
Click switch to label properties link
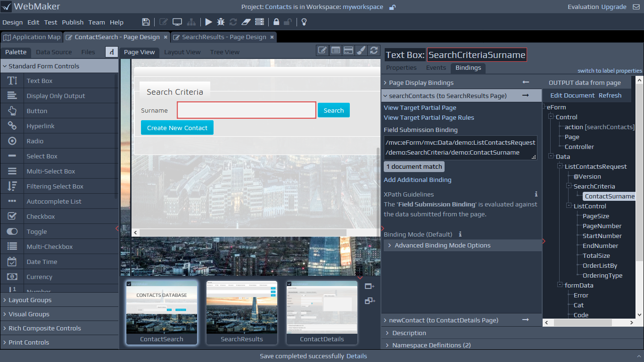pos(610,71)
